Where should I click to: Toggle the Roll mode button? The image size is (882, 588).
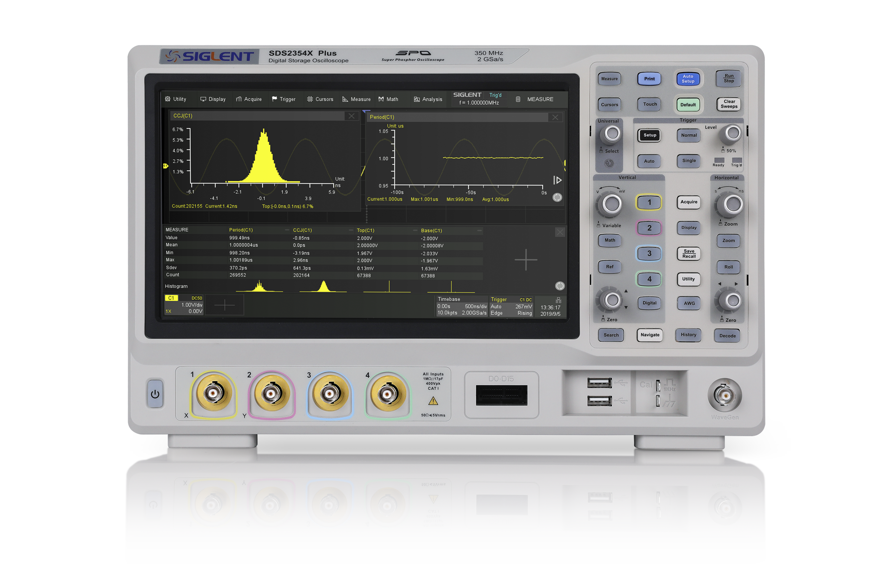coord(728,267)
